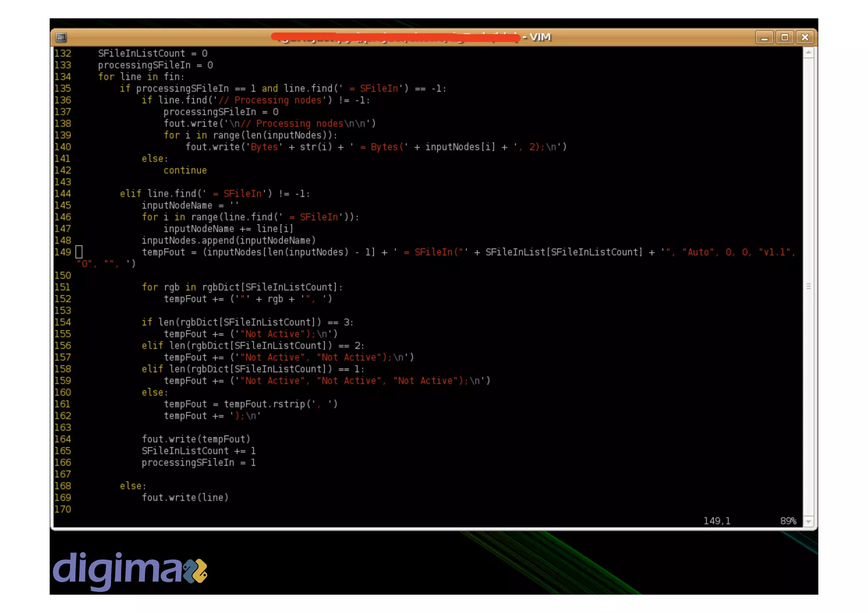Screen dimensions: 868x613
Task: Click the cursor block on line 149
Action: [79, 252]
